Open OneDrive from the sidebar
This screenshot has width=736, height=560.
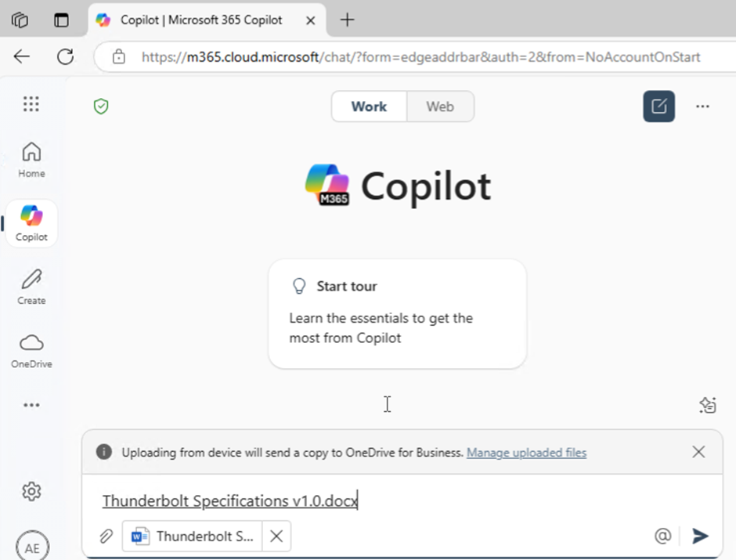[31, 351]
